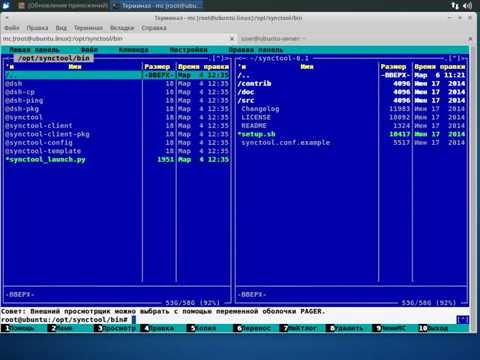Open the terminal window Вкладки menu

click(x=122, y=28)
